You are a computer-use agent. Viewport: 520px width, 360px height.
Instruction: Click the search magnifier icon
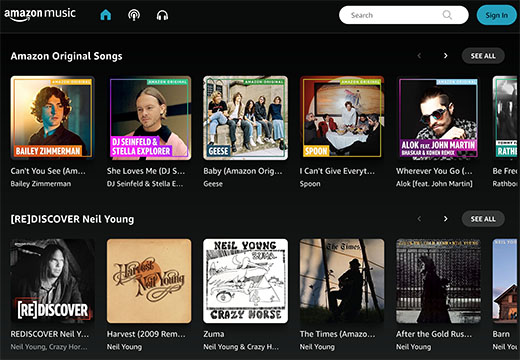pyautogui.click(x=447, y=15)
